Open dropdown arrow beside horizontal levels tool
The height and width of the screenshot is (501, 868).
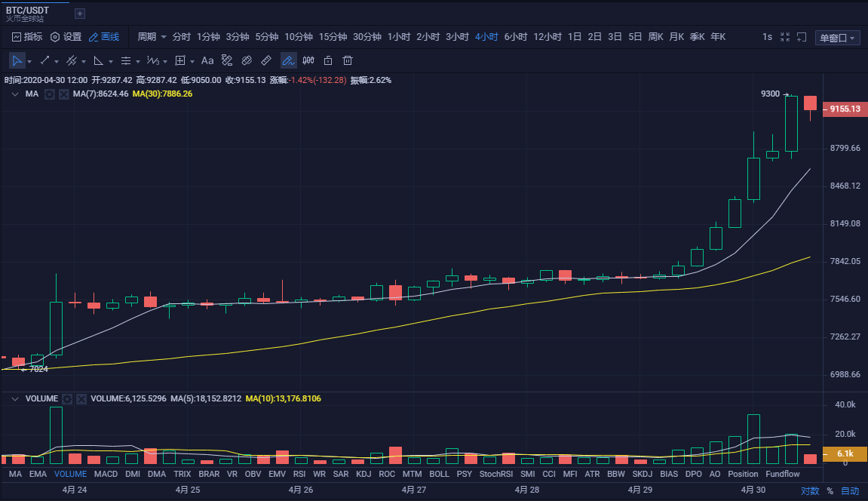tap(138, 61)
